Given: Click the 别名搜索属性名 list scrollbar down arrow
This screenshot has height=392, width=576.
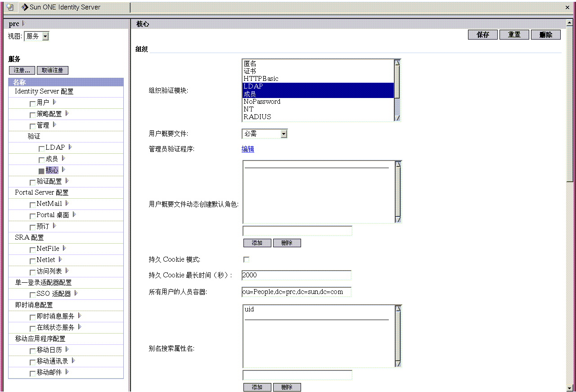Looking at the screenshot, I should point(398,363).
